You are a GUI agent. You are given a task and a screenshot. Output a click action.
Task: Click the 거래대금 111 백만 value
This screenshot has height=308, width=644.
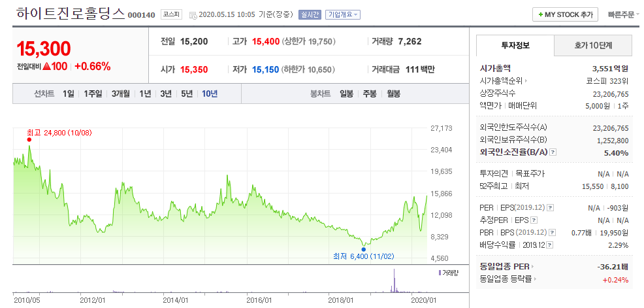point(420,69)
